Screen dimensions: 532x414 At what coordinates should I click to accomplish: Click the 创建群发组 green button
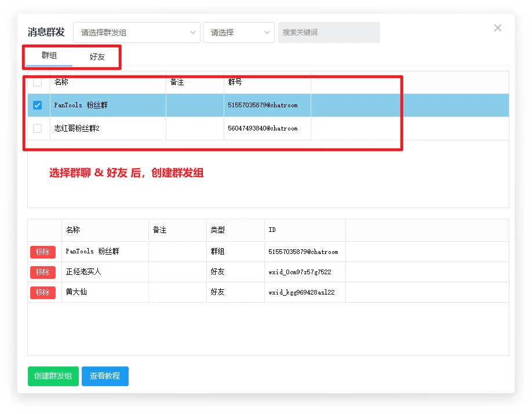53,376
